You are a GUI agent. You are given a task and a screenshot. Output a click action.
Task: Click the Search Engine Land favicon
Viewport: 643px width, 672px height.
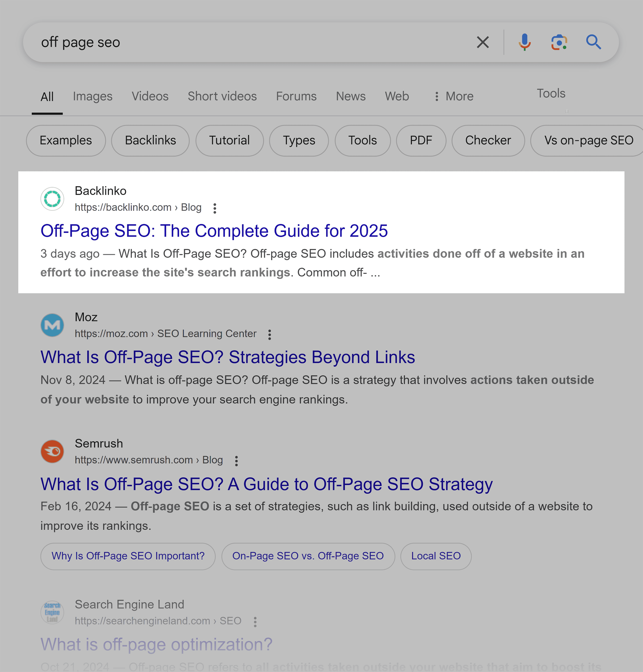click(52, 612)
